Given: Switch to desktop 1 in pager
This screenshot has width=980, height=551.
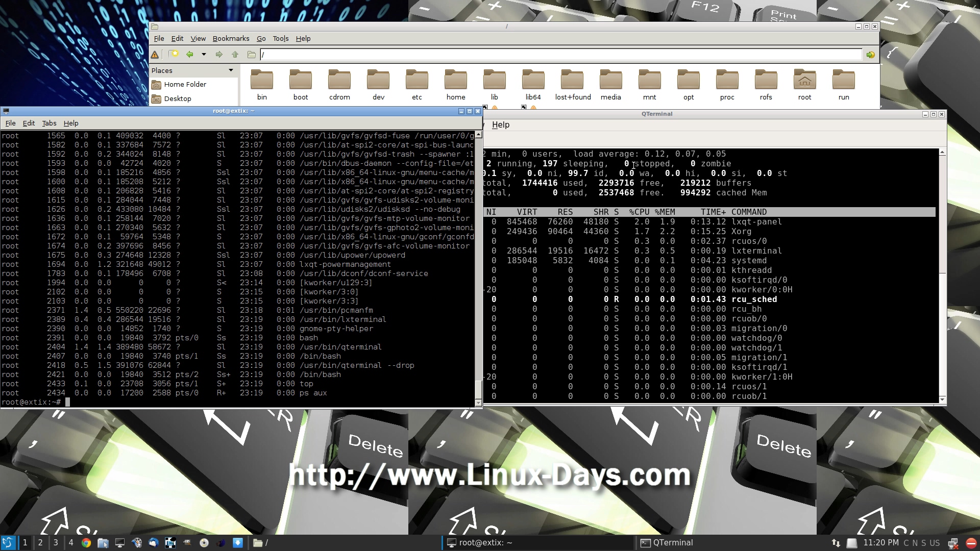Looking at the screenshot, I should pyautogui.click(x=24, y=543).
